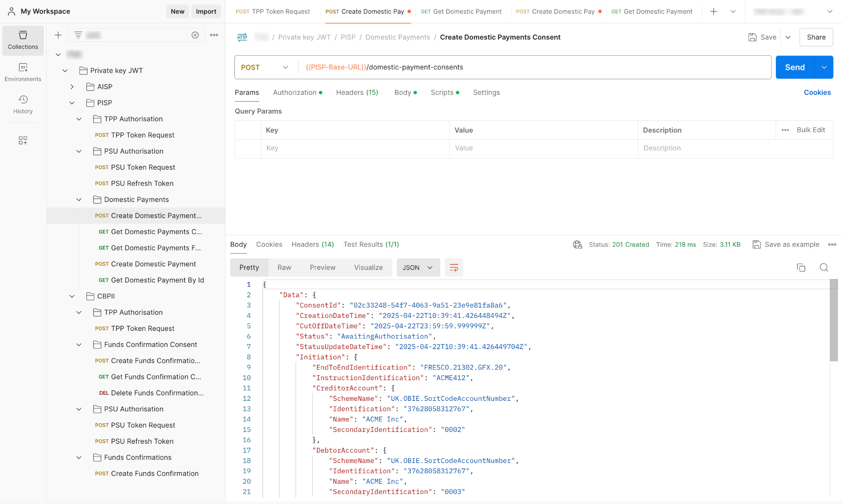Viewport: 842px width, 504px height.
Task: Click the HTTP request type icon
Action: [242, 37]
